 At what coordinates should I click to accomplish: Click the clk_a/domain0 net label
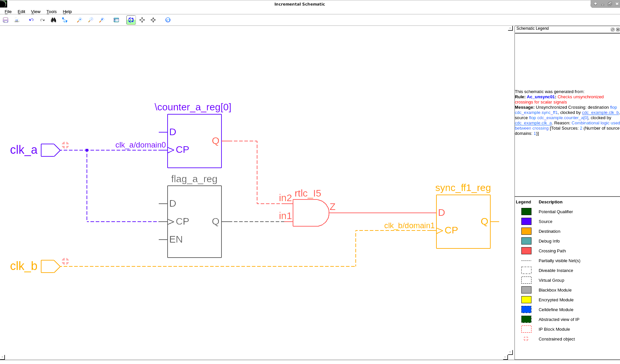pos(140,145)
